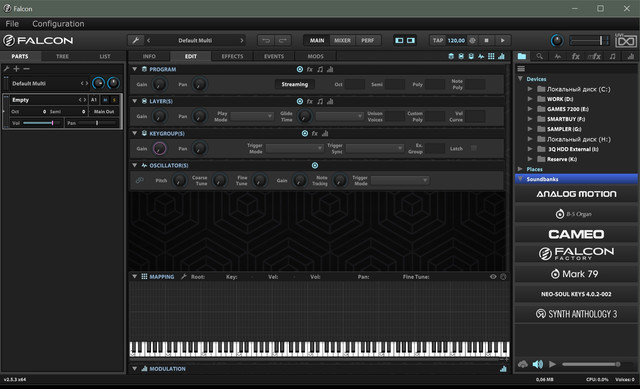The height and width of the screenshot is (389, 640).
Task: Open the browser mfx tab
Action: coord(594,56)
